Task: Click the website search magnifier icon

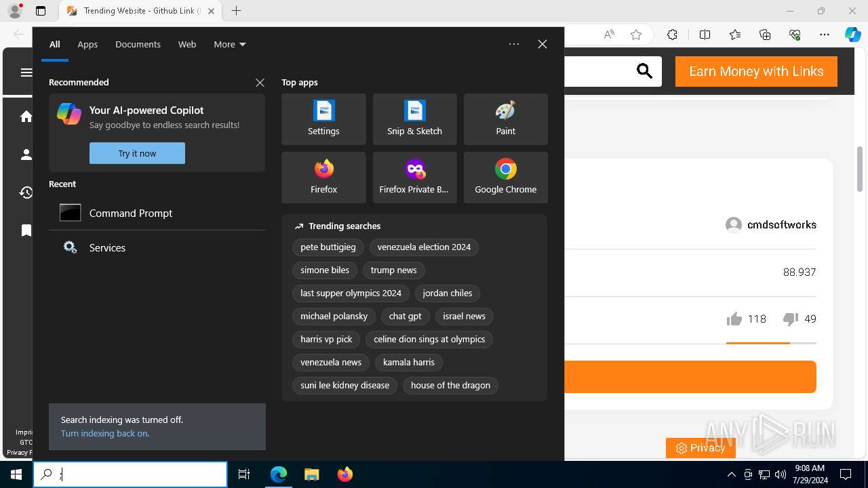Action: click(x=644, y=71)
